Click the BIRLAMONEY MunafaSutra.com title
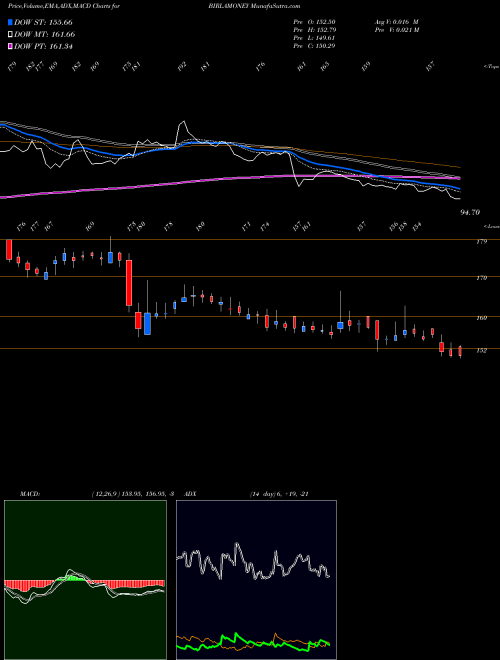The image size is (500, 660). point(254,6)
